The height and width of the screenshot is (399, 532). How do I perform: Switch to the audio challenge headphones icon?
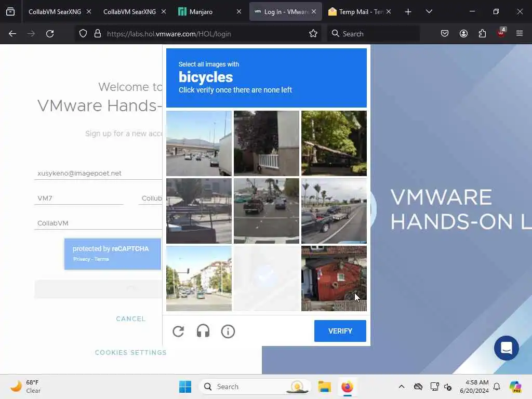203,331
